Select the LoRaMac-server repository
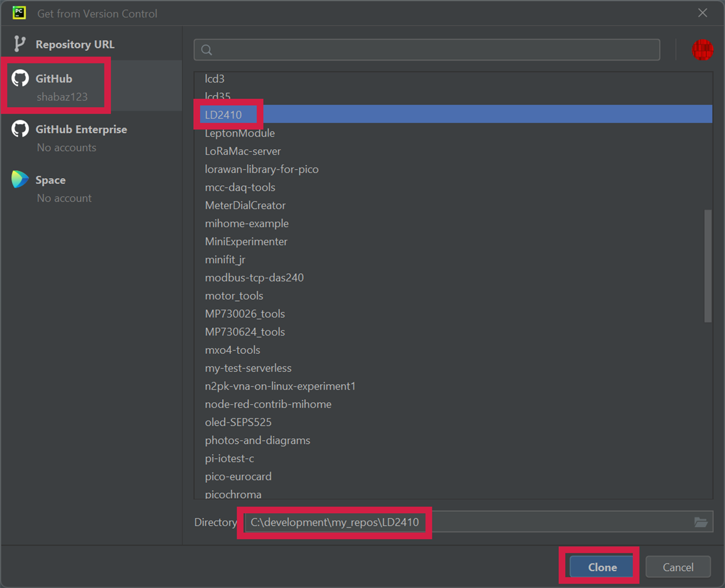The width and height of the screenshot is (725, 588). pos(454,151)
